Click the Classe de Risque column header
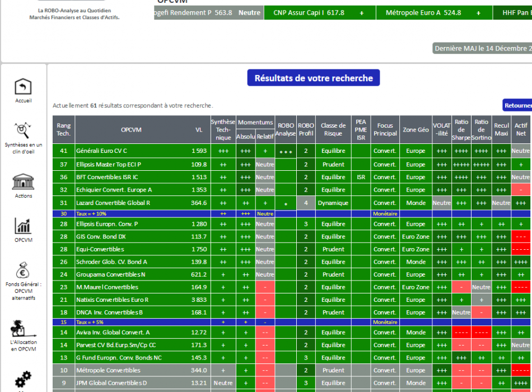Image resolution: width=532 pixels, height=392 pixels. (333, 130)
